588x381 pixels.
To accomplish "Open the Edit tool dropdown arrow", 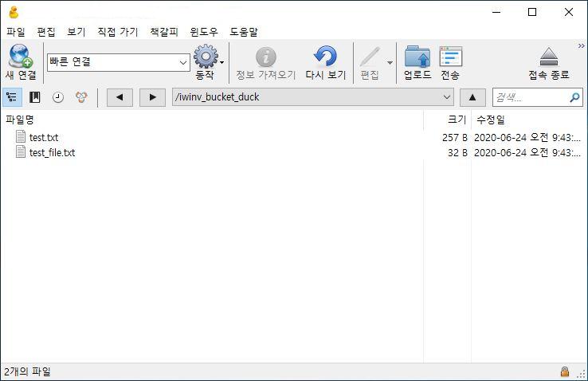I will pyautogui.click(x=390, y=63).
